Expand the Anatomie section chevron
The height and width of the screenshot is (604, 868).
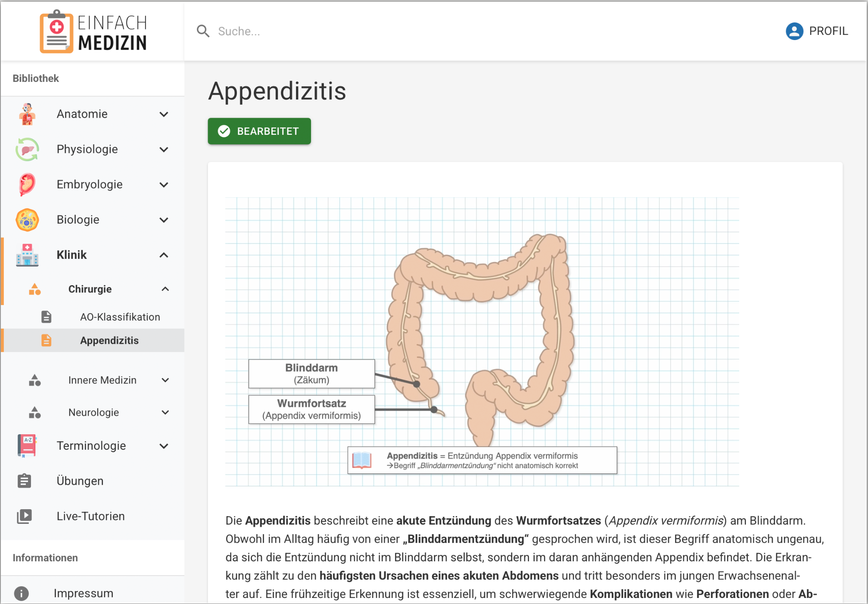(164, 114)
